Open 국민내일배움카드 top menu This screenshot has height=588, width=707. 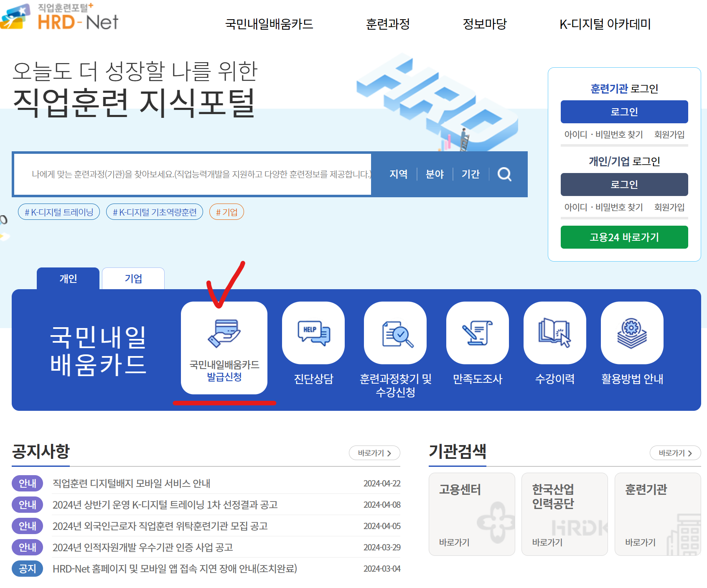pos(269,24)
